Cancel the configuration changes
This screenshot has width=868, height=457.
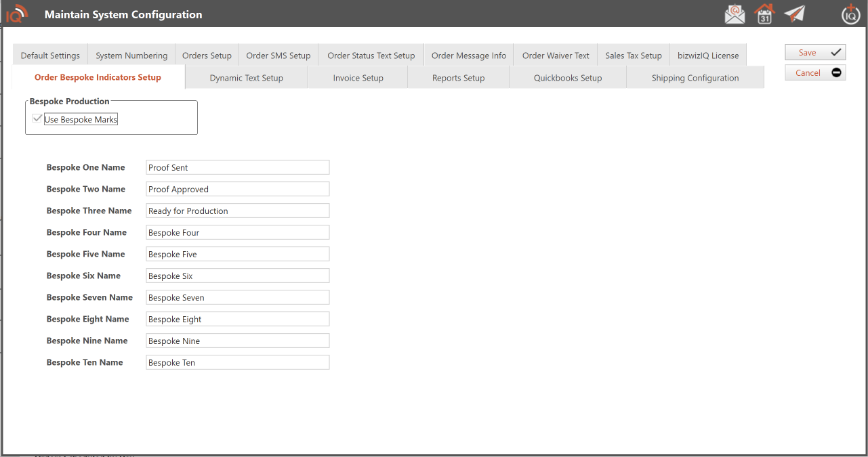[x=815, y=72]
